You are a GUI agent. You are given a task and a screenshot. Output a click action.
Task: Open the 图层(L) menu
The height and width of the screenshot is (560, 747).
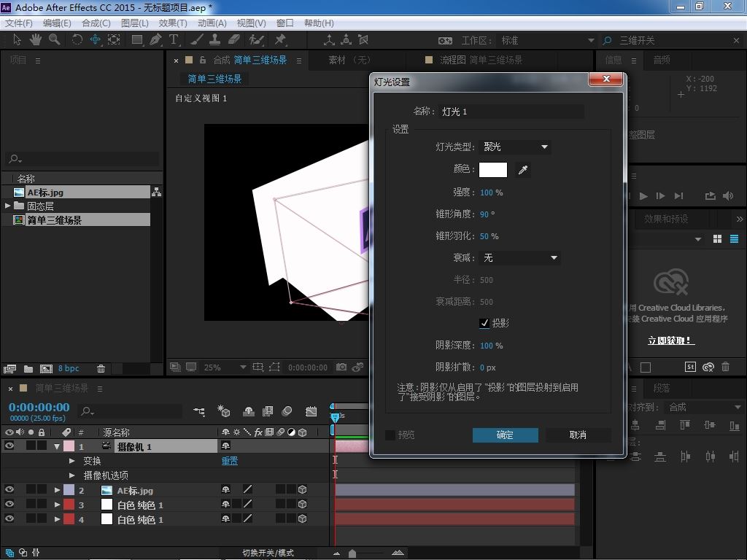135,23
